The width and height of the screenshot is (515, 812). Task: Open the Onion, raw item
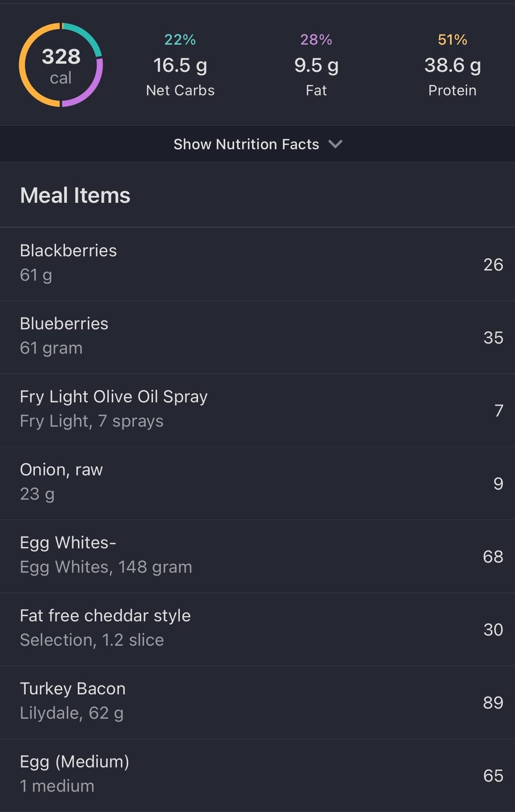(257, 483)
